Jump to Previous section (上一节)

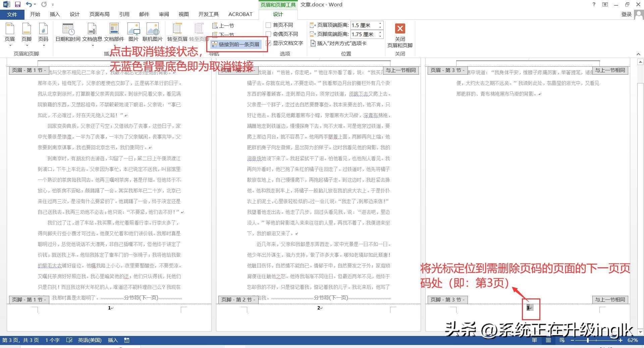tap(223, 25)
